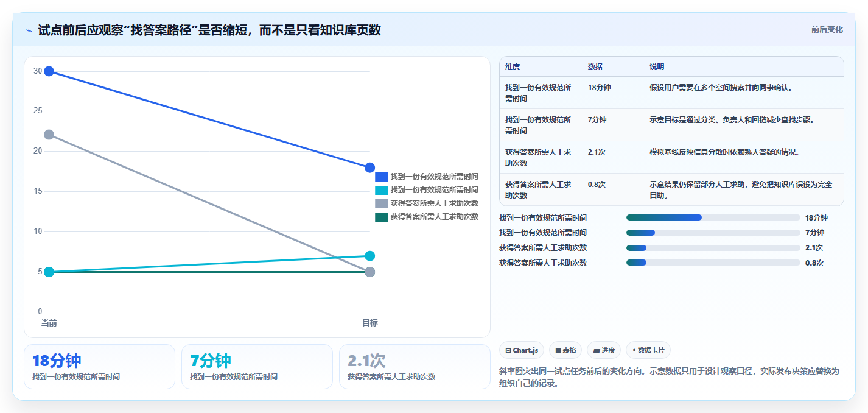Click the gray data point above 目标

369,272
